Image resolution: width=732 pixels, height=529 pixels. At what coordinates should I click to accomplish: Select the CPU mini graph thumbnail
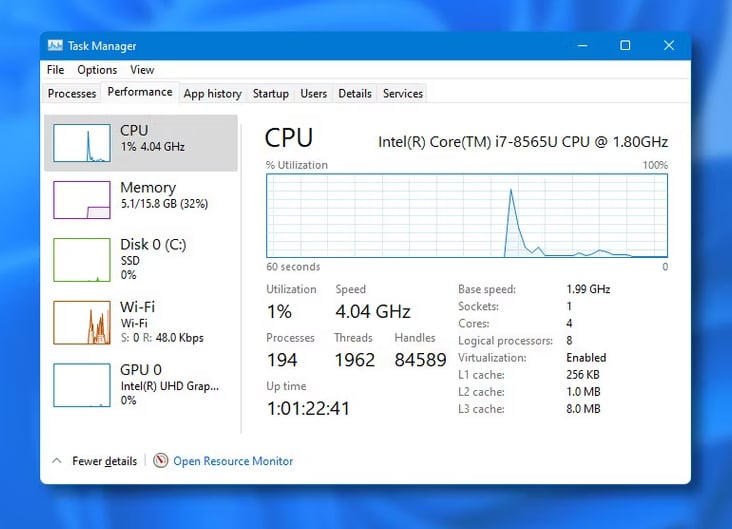tap(82, 143)
